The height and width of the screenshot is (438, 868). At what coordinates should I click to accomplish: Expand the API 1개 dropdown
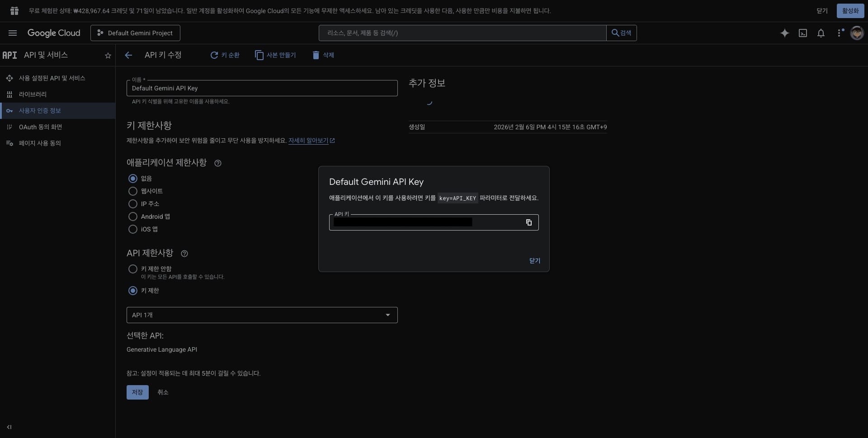coord(262,315)
